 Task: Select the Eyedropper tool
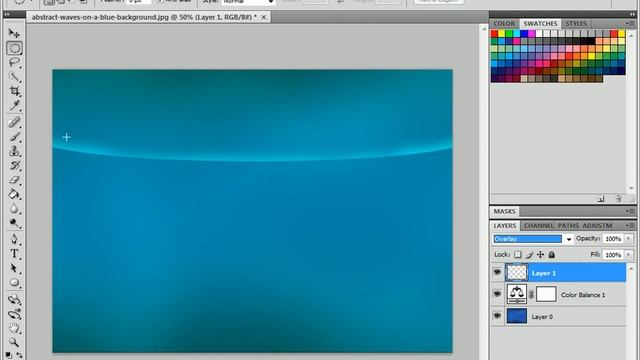(14, 105)
